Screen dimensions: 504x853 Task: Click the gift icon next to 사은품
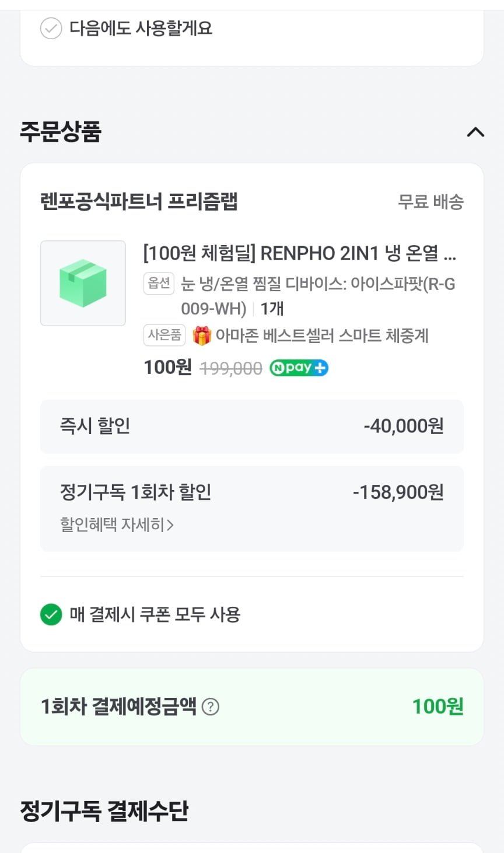coord(202,335)
